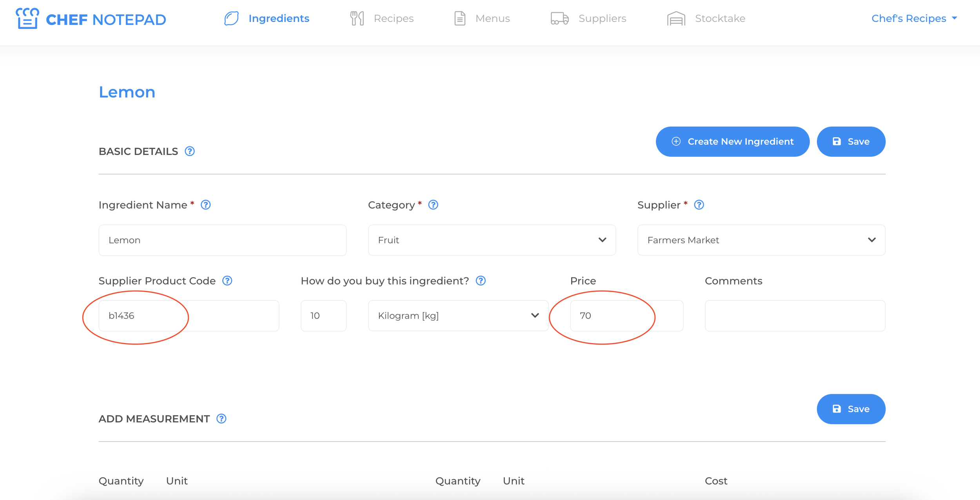This screenshot has height=500, width=980.
Task: Expand the Kilogram [kg] unit dropdown
Action: [x=458, y=316]
